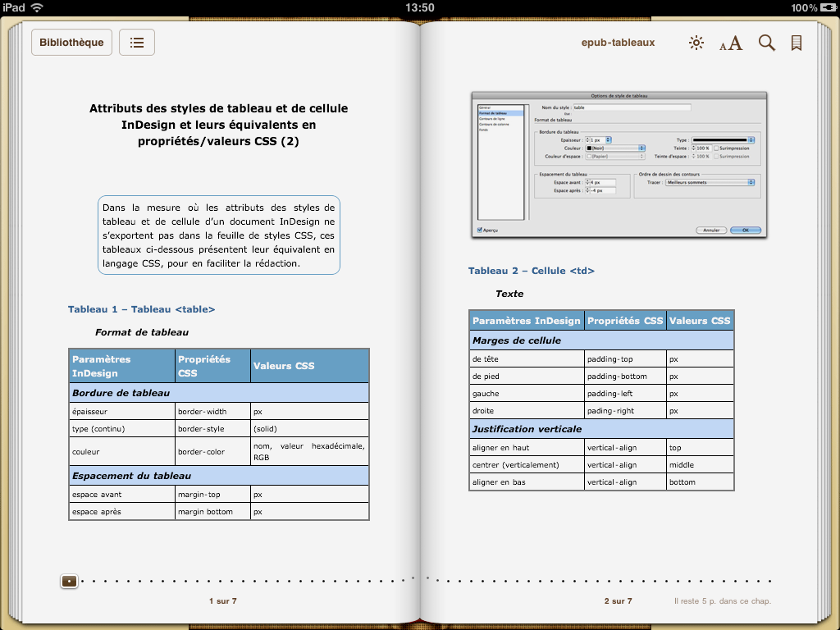Tap the InDesign dialog screenshot image
Image resolution: width=840 pixels, height=630 pixels.
point(619,165)
